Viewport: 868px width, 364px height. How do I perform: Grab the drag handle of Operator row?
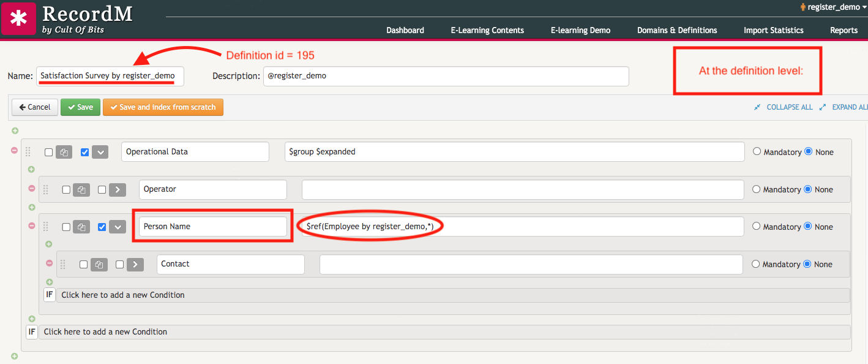(45, 190)
